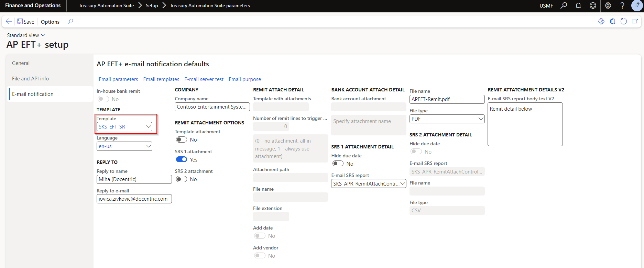Open the settings gear icon

pyautogui.click(x=608, y=5)
